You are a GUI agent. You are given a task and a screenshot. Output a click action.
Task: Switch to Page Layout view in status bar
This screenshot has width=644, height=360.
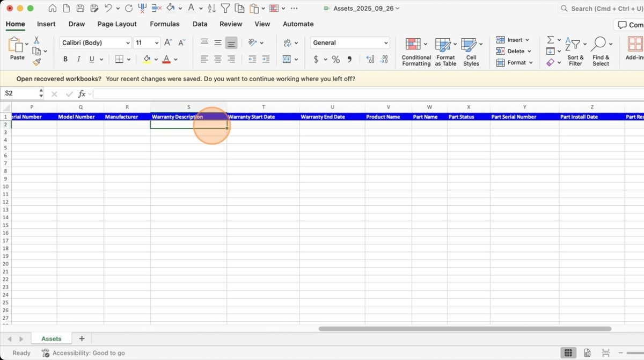pyautogui.click(x=587, y=353)
